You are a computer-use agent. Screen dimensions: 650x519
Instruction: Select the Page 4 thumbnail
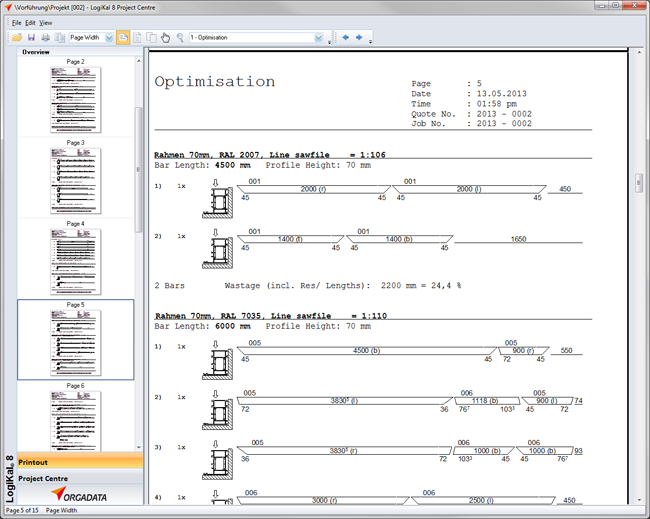[75, 262]
